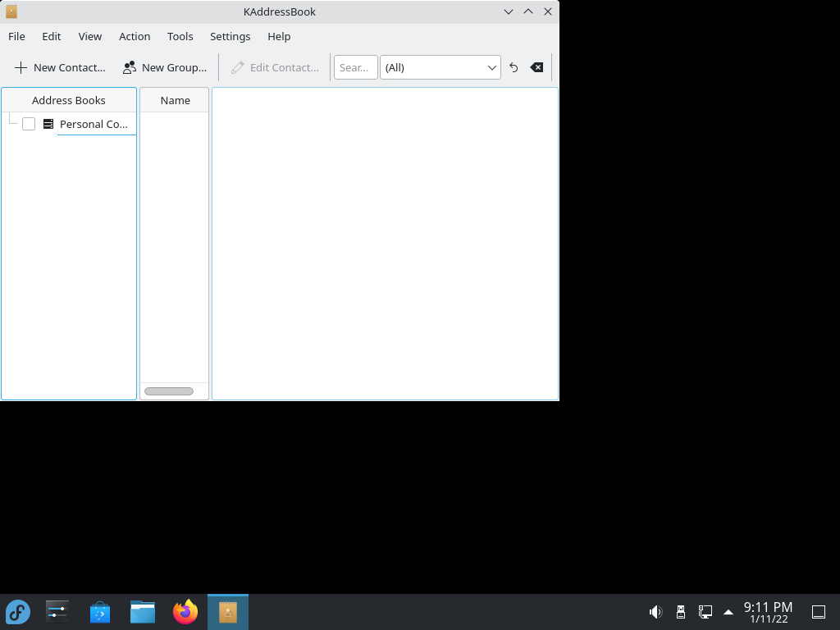Viewport: 840px width, 630px height.
Task: Click the Search input field
Action: tap(356, 67)
